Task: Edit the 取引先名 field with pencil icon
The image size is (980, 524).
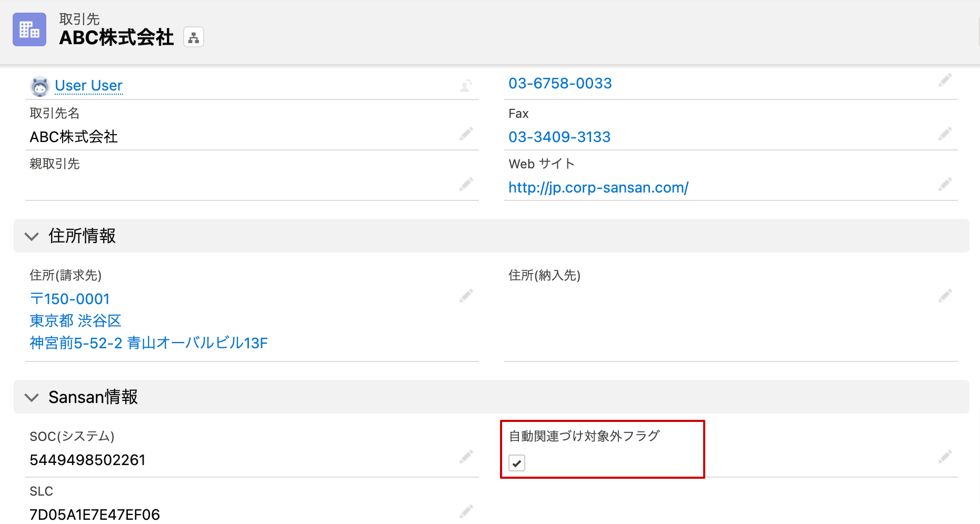Action: coord(466,134)
